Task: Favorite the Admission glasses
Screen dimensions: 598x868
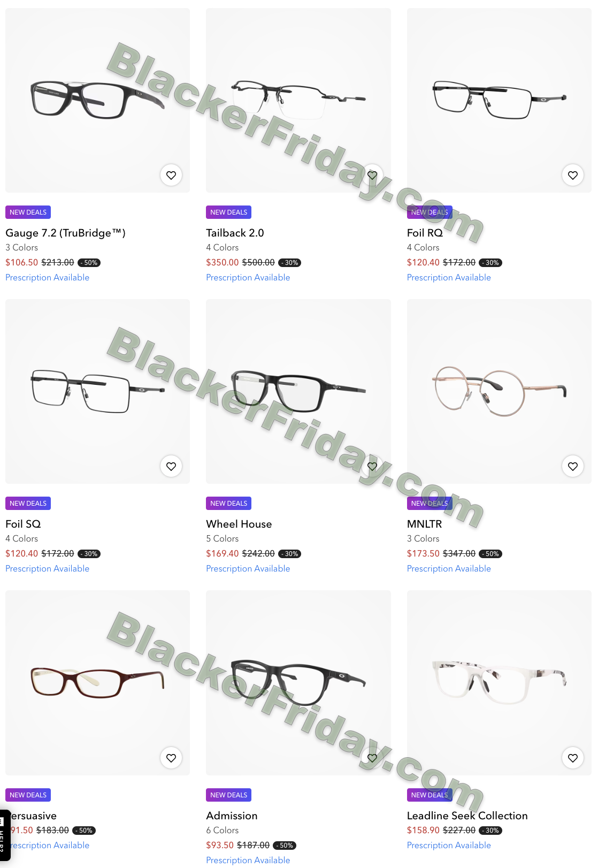Action: coord(372,758)
